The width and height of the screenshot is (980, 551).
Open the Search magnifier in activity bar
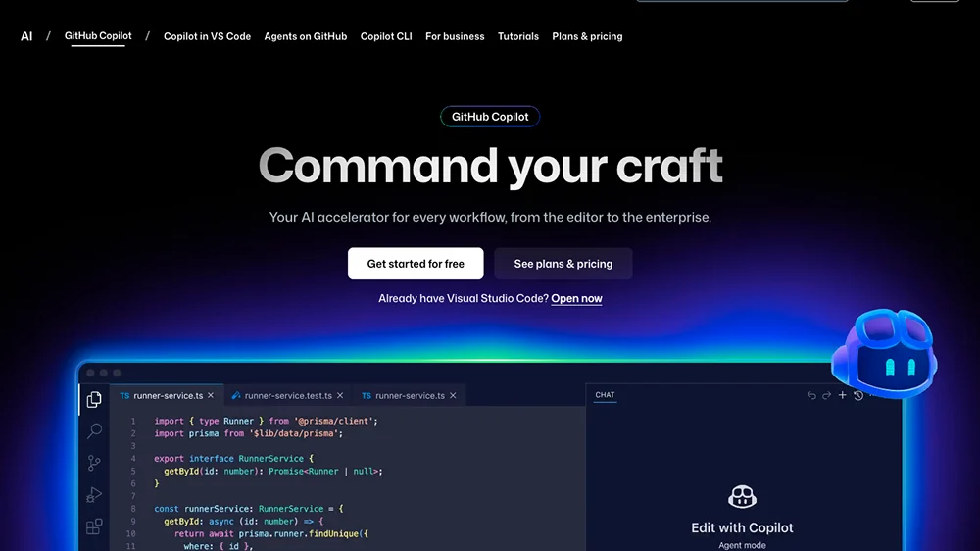tap(94, 431)
